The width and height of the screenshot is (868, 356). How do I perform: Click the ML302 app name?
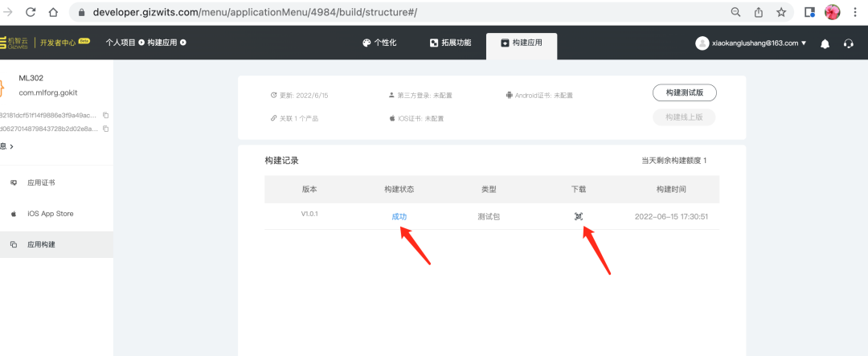pyautogui.click(x=31, y=78)
